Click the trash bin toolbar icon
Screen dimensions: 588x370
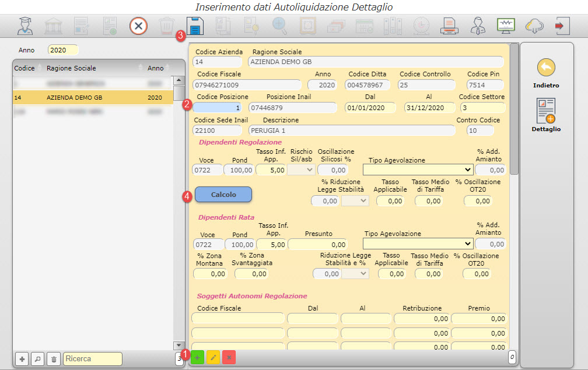click(x=166, y=26)
